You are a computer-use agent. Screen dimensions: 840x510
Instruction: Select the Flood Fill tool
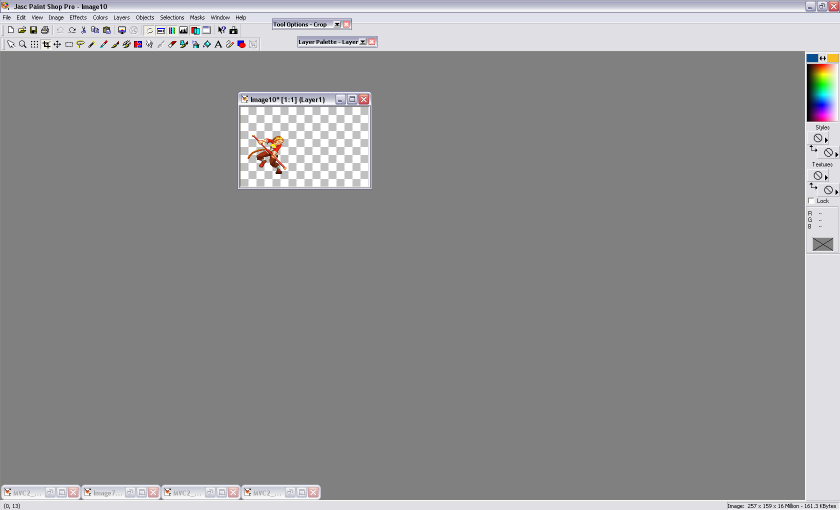[x=207, y=44]
